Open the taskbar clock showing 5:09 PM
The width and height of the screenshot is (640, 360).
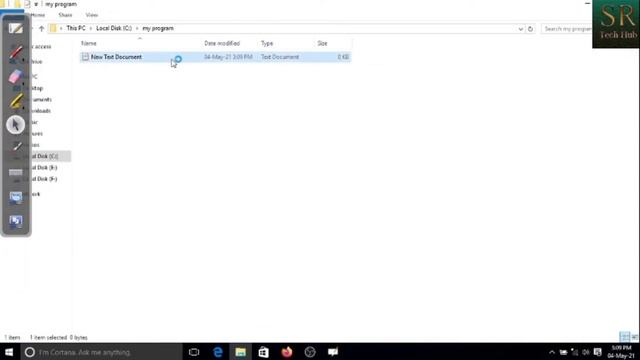click(x=621, y=352)
